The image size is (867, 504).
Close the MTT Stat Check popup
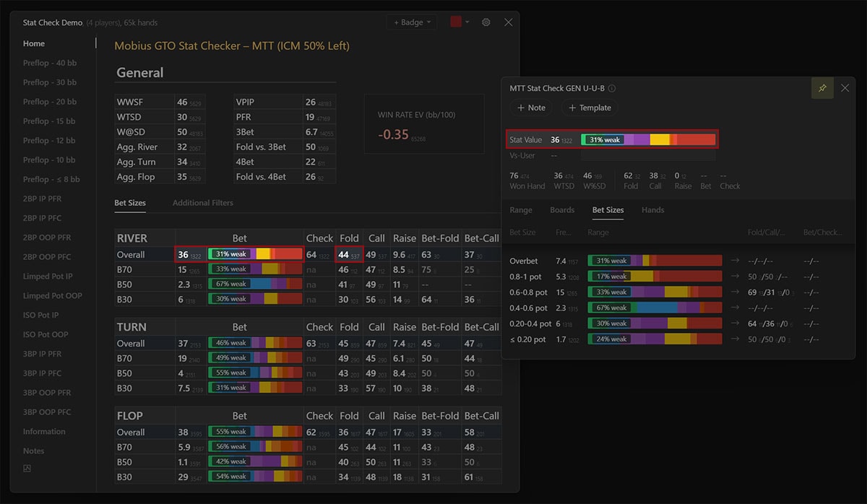point(845,88)
